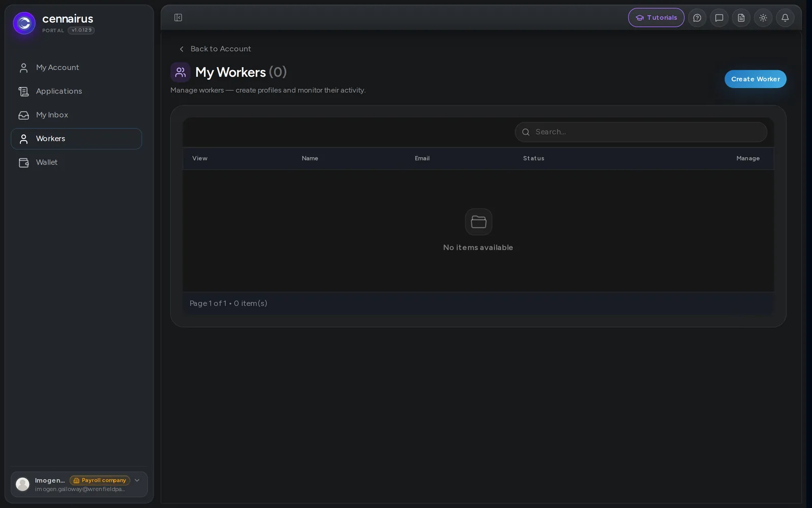Open the documents file icon in header
This screenshot has width=812, height=508.
[x=741, y=18]
